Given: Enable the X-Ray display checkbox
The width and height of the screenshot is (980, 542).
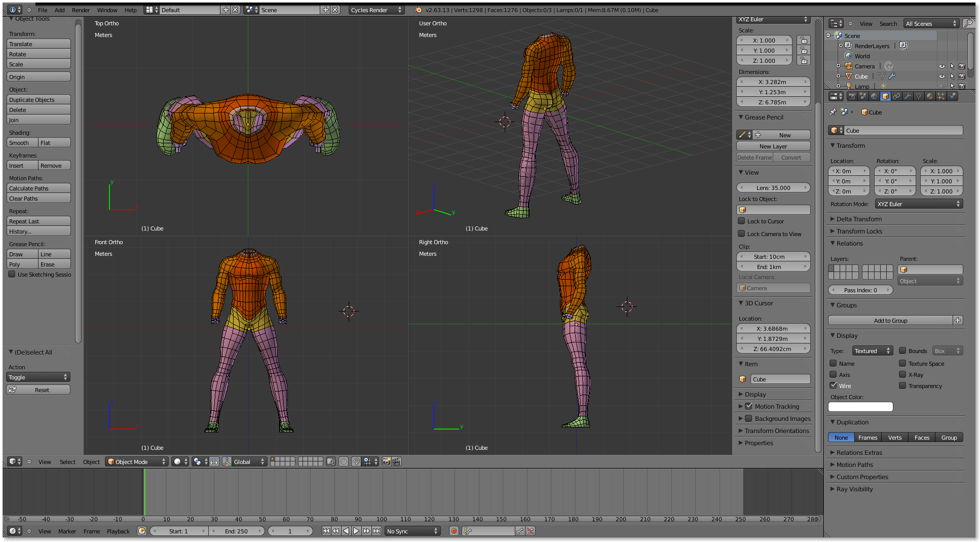Looking at the screenshot, I should [x=902, y=374].
